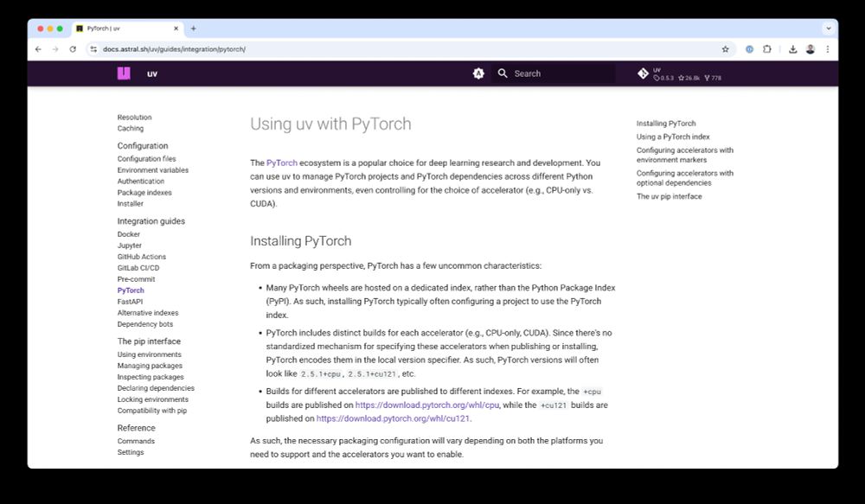Click the search magnifier icon
865x504 pixels.
click(x=502, y=73)
